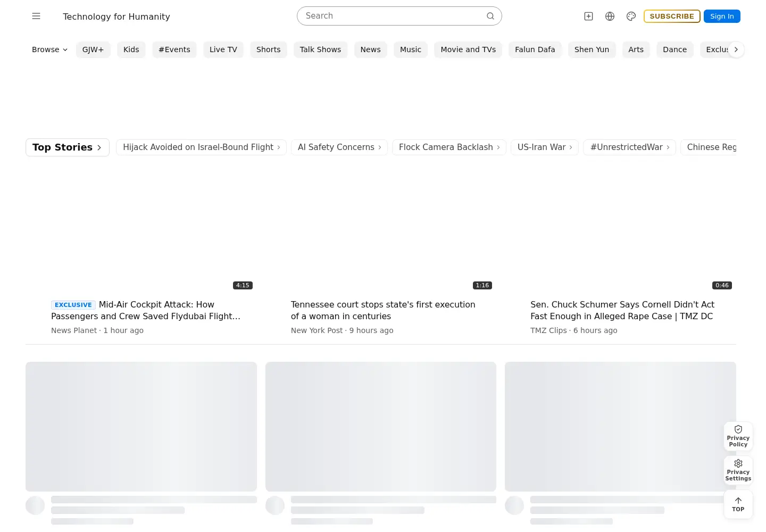Screen dimensions: 766x532
Task: Open the language globe icon
Action: pos(610,16)
